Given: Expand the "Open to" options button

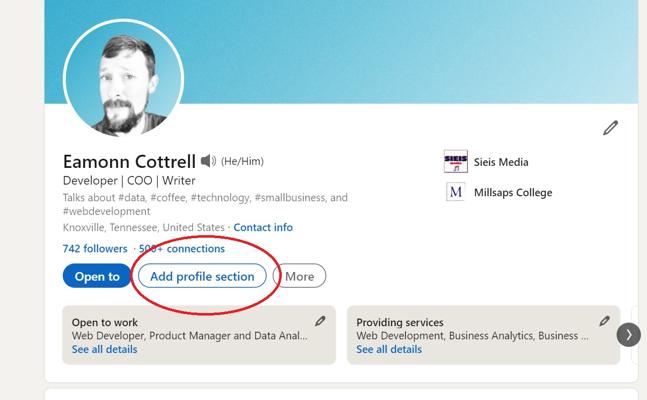Looking at the screenshot, I should point(96,277).
